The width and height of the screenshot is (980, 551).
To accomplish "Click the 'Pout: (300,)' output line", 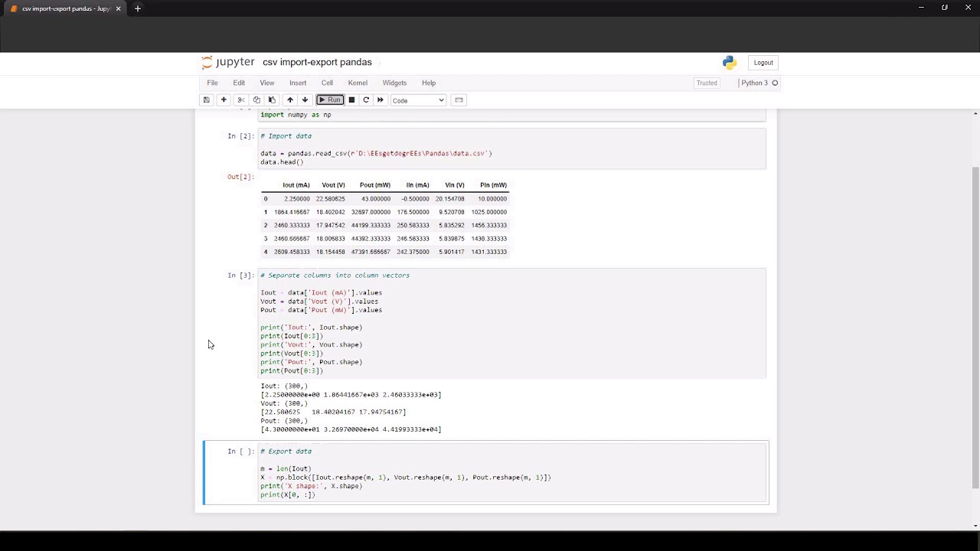I will pos(284,421).
